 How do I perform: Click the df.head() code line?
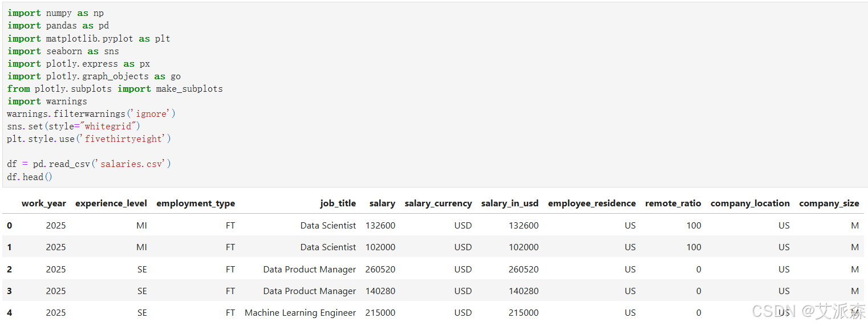(x=30, y=177)
